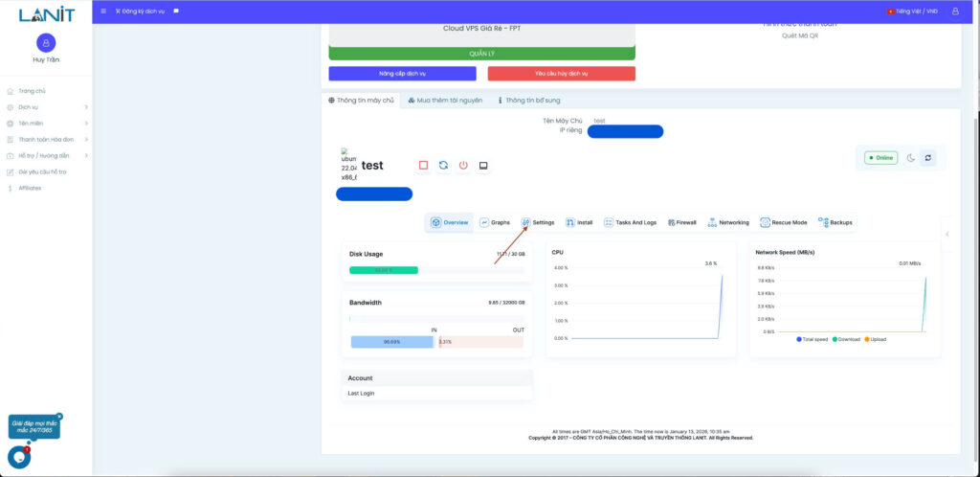
Task: Click the red Stop VPS square icon
Action: (x=423, y=165)
